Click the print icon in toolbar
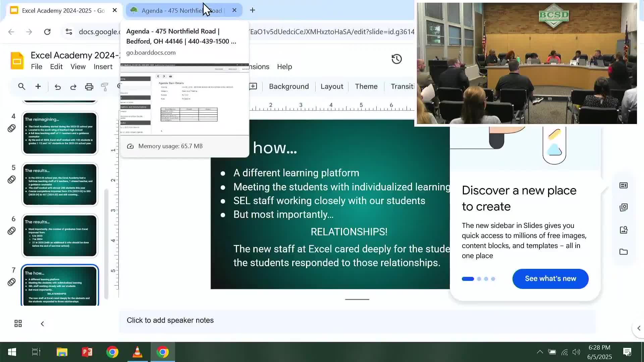The height and width of the screenshot is (362, 644). 89,87
